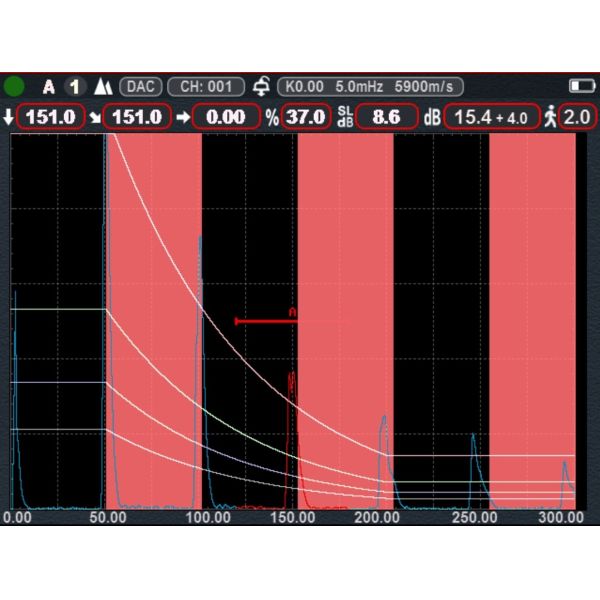Click the twin-peak echo mode icon
This screenshot has width=600, height=600.
point(102,87)
